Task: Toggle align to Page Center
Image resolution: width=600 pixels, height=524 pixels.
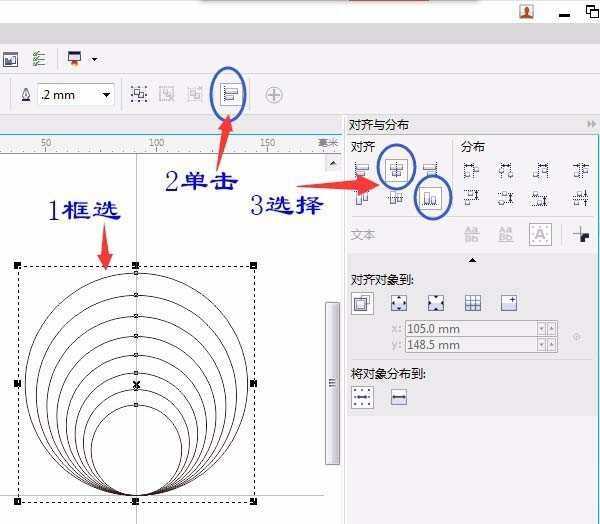Action: pyautogui.click(x=436, y=303)
